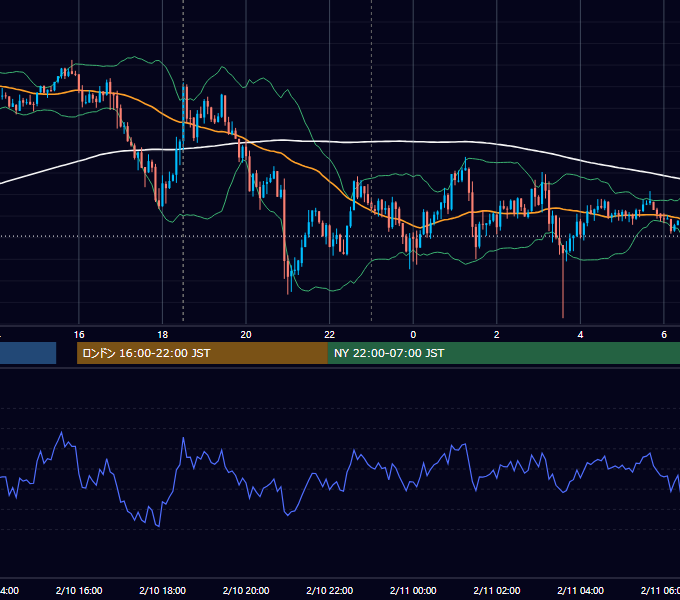Click the 20 hour label on chart axis
The height and width of the screenshot is (600, 680).
(246, 335)
